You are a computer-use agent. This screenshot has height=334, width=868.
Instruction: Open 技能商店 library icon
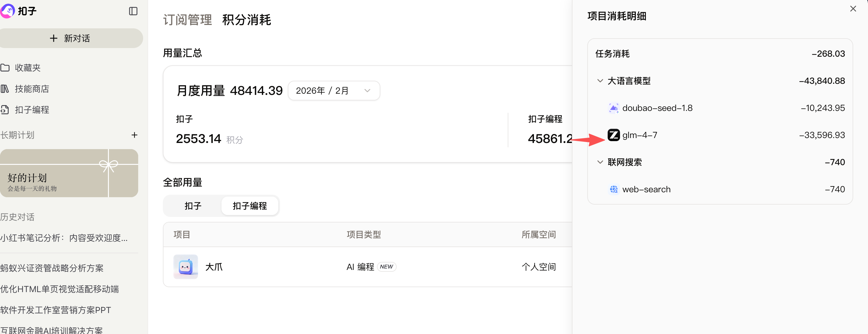5,89
